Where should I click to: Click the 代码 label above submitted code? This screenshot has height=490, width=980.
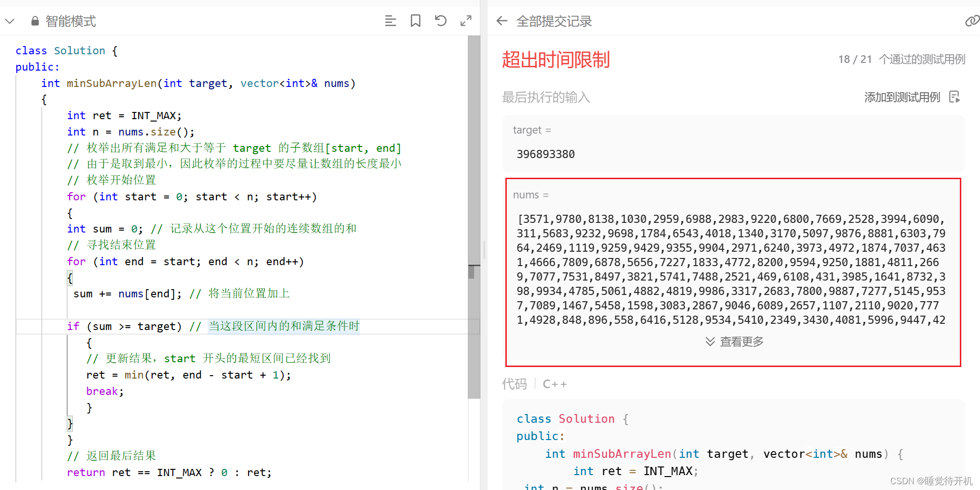(x=514, y=384)
